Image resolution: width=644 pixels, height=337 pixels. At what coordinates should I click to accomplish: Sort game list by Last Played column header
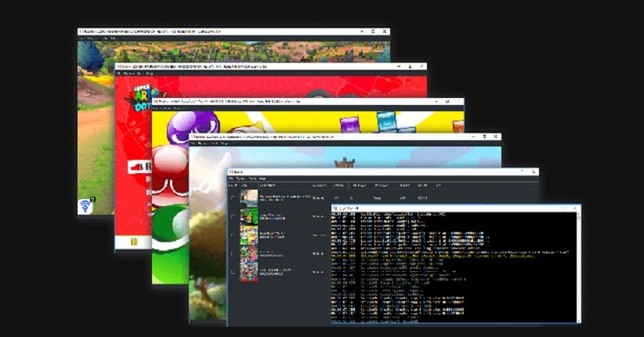pyautogui.click(x=382, y=185)
